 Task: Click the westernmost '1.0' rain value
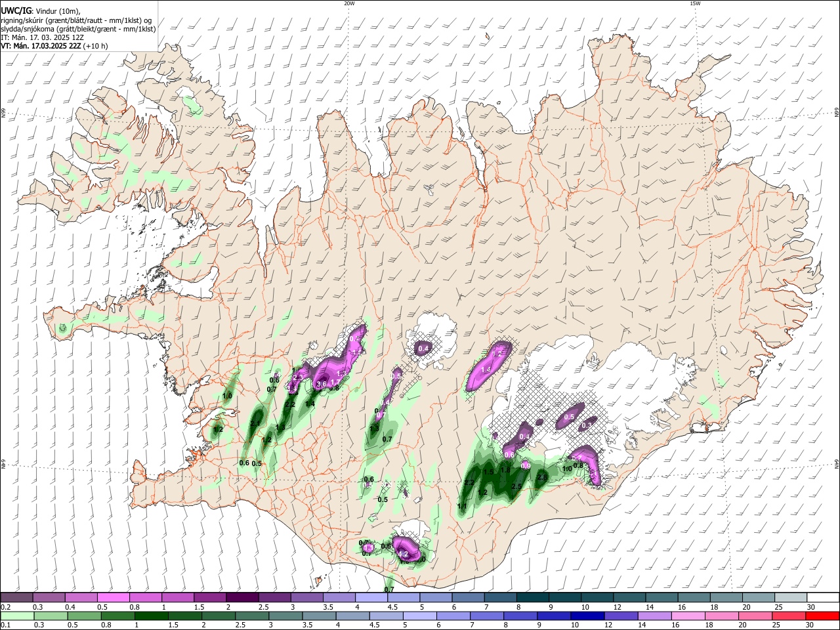227,396
